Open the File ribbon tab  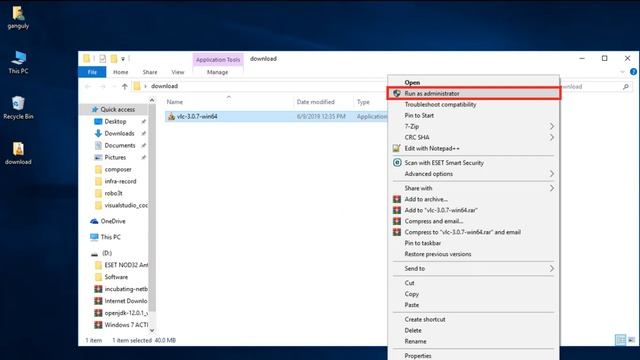point(92,72)
